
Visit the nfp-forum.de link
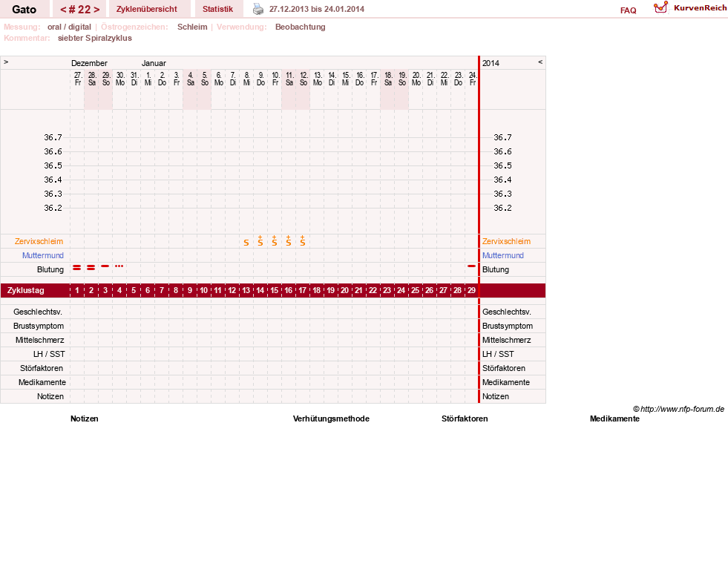coord(682,409)
